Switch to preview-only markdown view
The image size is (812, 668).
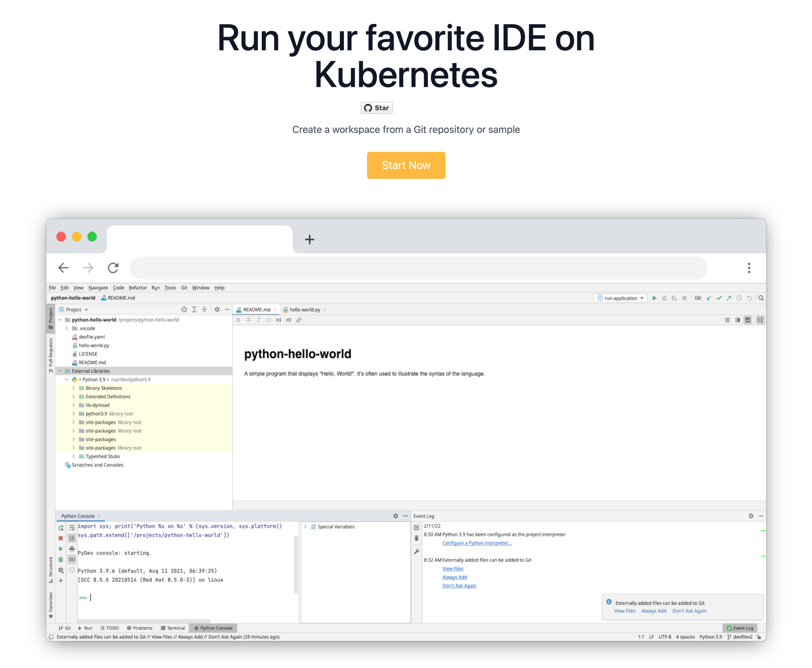click(748, 320)
